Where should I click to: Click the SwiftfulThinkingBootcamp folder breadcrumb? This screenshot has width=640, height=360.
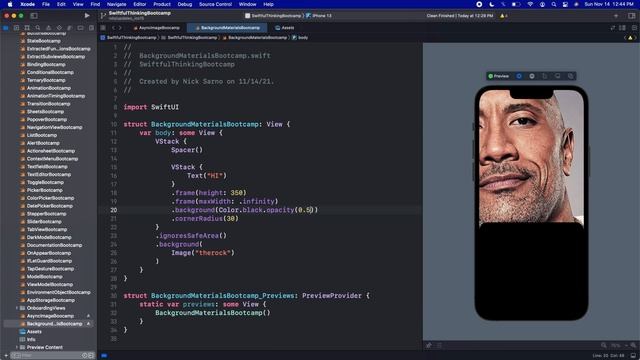(189, 38)
